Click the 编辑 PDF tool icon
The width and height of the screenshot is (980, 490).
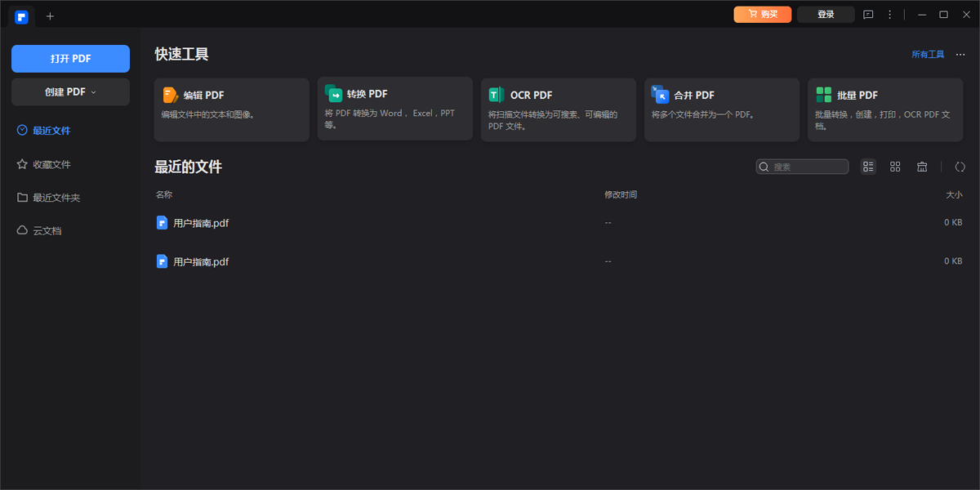[x=170, y=95]
